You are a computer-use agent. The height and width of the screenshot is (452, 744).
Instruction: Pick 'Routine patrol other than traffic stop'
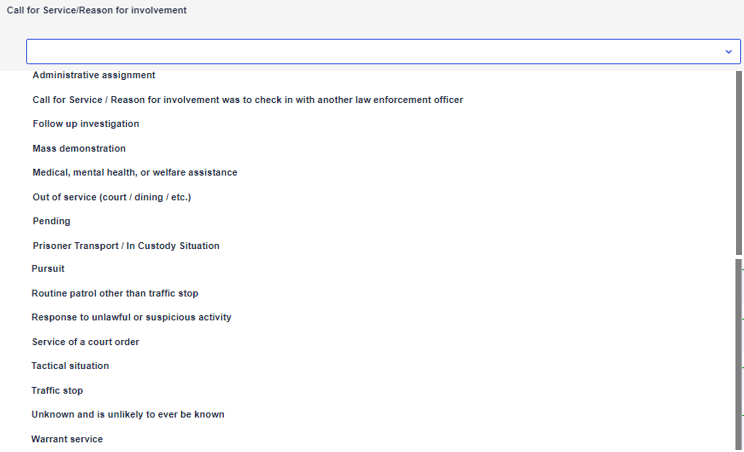[x=115, y=294]
